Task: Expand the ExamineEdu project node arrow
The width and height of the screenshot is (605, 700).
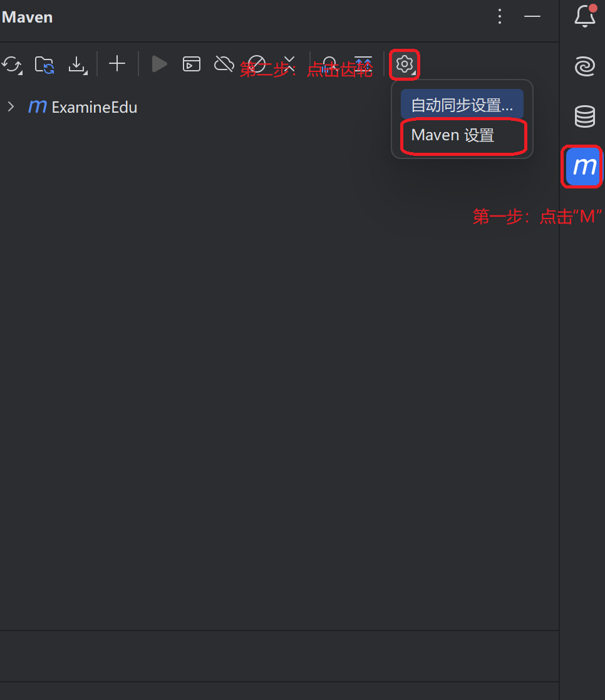Action: coord(11,106)
